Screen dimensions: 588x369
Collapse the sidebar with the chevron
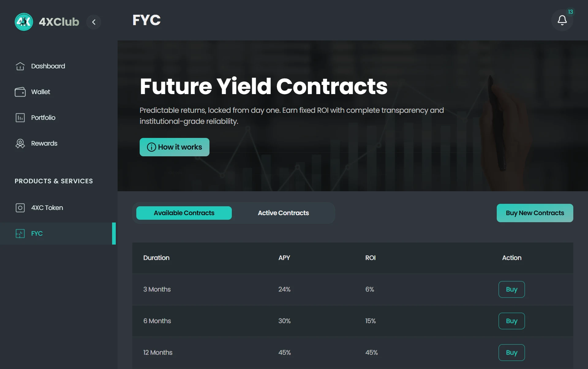pos(94,22)
